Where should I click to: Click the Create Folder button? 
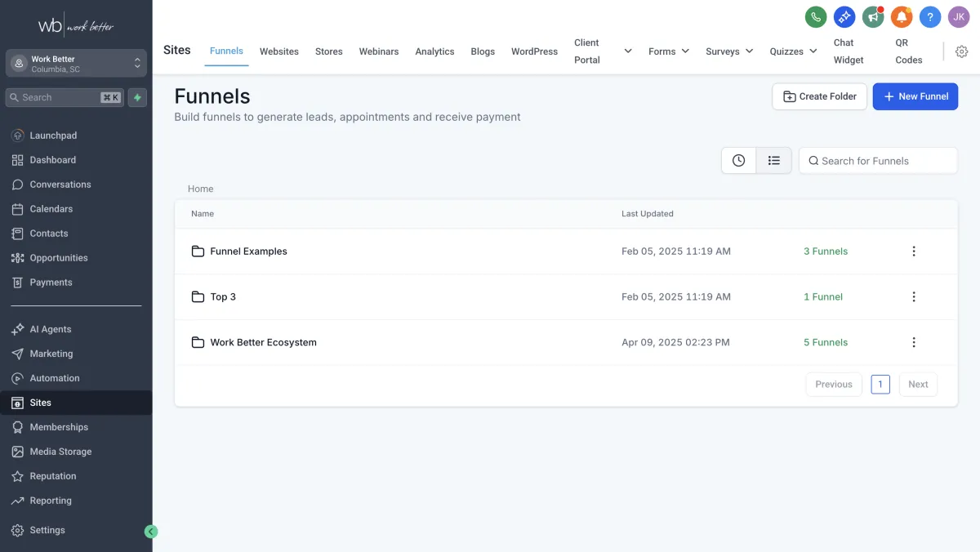[x=819, y=96]
